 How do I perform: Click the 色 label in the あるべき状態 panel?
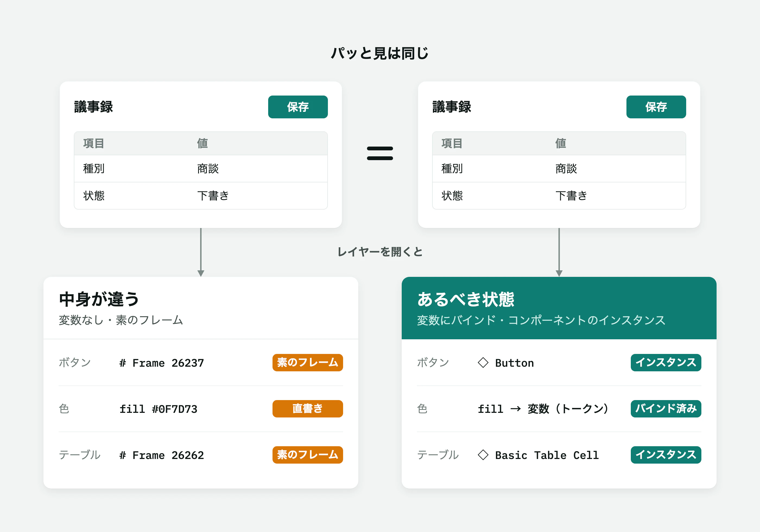pyautogui.click(x=422, y=408)
